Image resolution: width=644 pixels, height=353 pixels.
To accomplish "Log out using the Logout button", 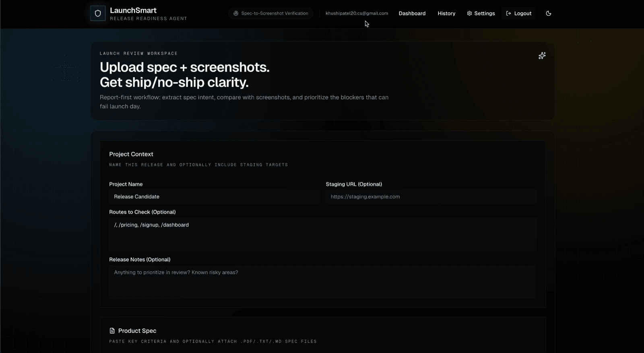I will coord(519,13).
